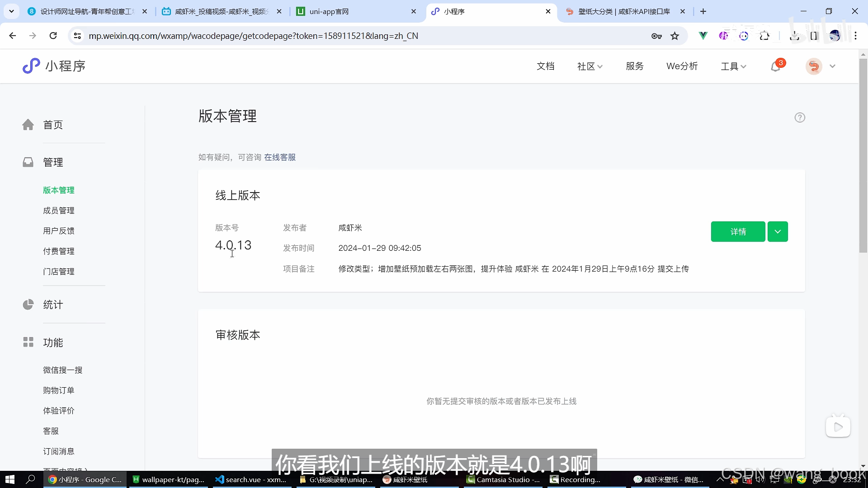Click the Vue devtools extension icon
Viewport: 868px width, 488px height.
pos(703,36)
